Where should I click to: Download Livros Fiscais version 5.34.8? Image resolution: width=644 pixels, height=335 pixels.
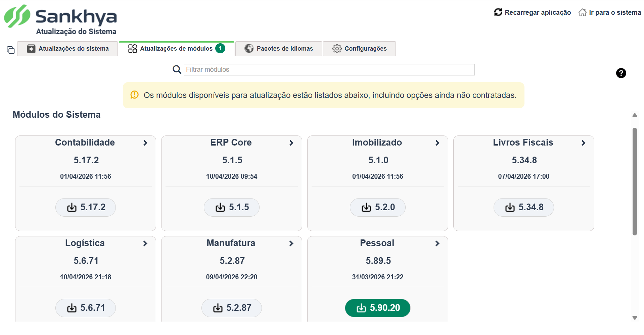(x=524, y=207)
